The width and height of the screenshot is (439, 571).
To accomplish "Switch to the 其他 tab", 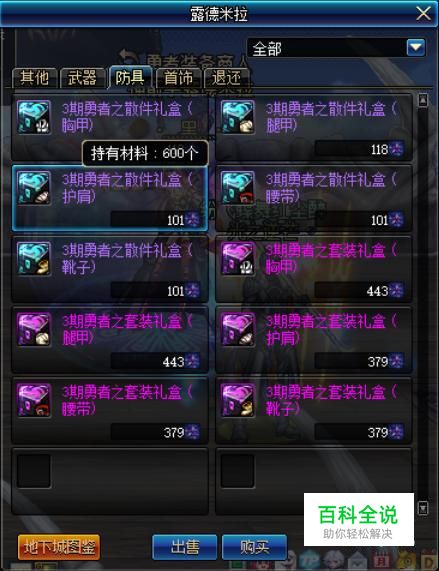I will [35, 78].
